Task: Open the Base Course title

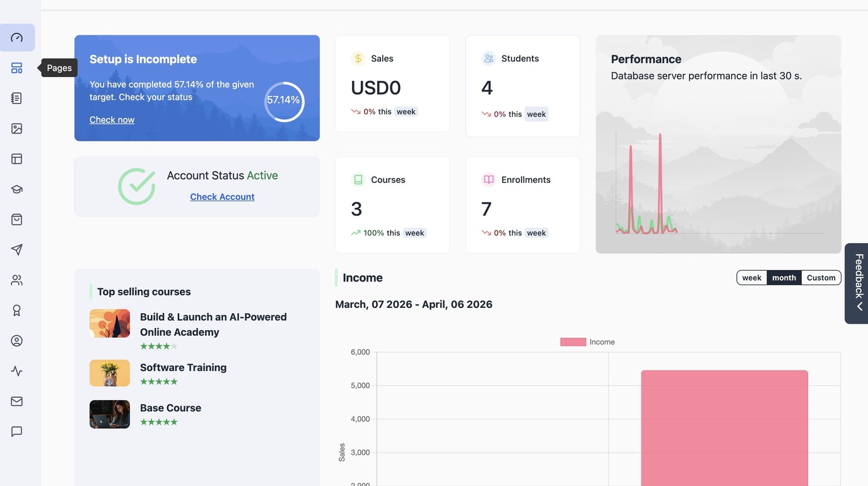Action: coord(170,408)
